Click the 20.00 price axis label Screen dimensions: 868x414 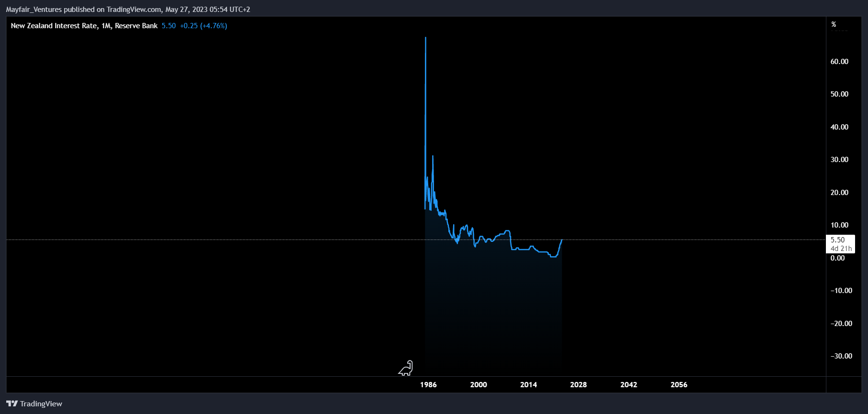pos(839,193)
